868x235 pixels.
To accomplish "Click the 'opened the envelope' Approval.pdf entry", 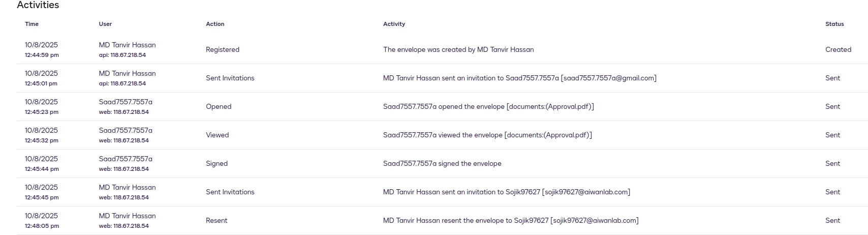I will 488,106.
